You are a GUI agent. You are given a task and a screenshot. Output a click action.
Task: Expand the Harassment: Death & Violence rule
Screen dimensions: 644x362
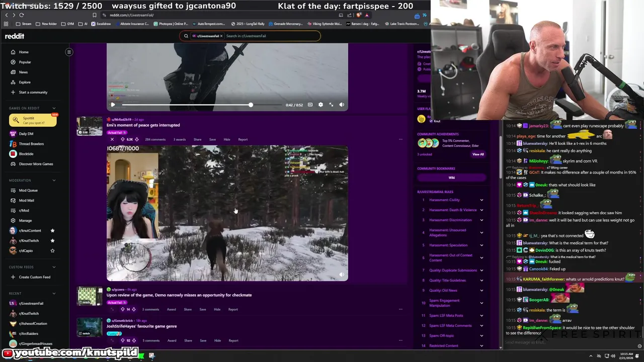tap(481, 210)
